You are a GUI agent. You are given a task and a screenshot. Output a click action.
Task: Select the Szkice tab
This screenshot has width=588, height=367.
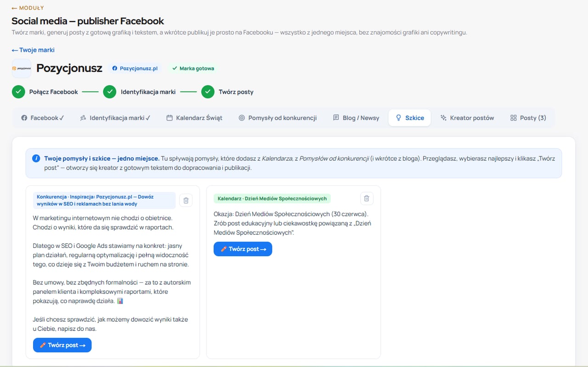click(410, 118)
